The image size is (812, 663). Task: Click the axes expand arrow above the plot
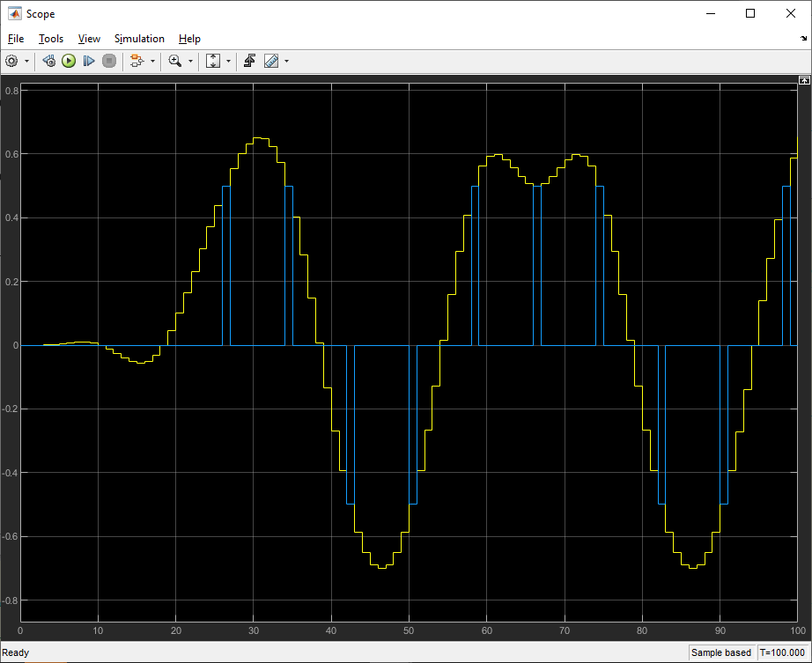coord(803,79)
